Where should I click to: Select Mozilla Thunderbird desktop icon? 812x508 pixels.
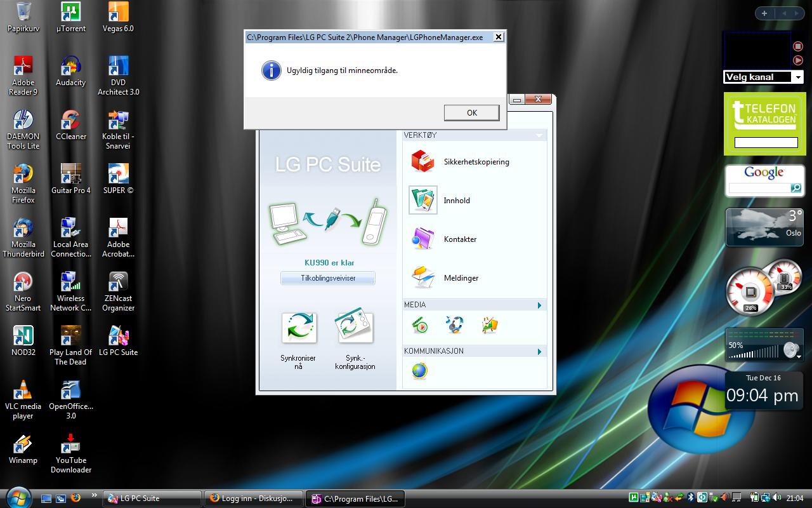coord(23,237)
